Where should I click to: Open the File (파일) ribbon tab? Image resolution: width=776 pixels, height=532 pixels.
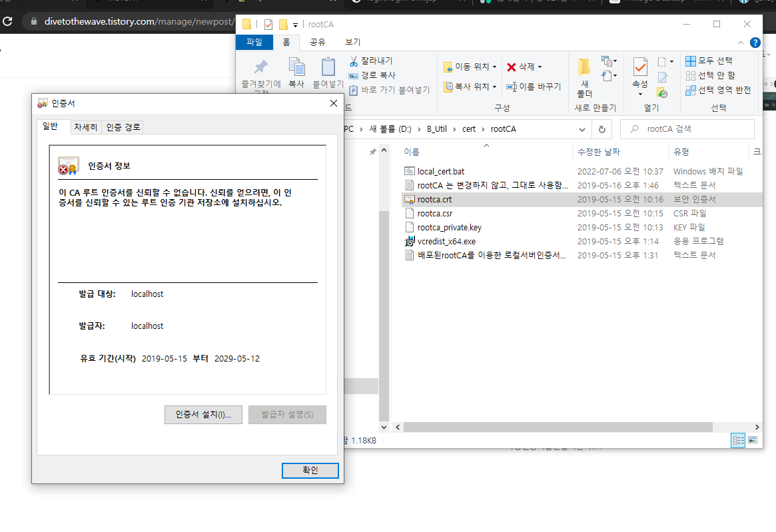(254, 42)
